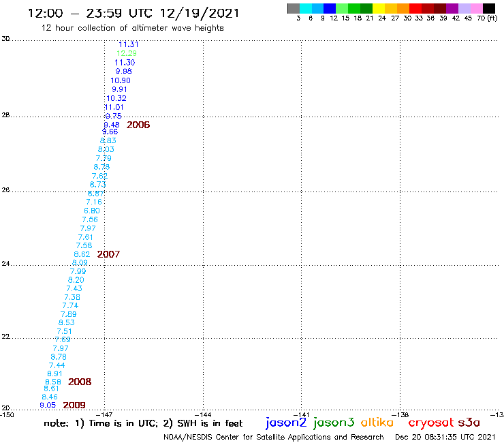Select the 7.56 wave height reading

click(90, 219)
